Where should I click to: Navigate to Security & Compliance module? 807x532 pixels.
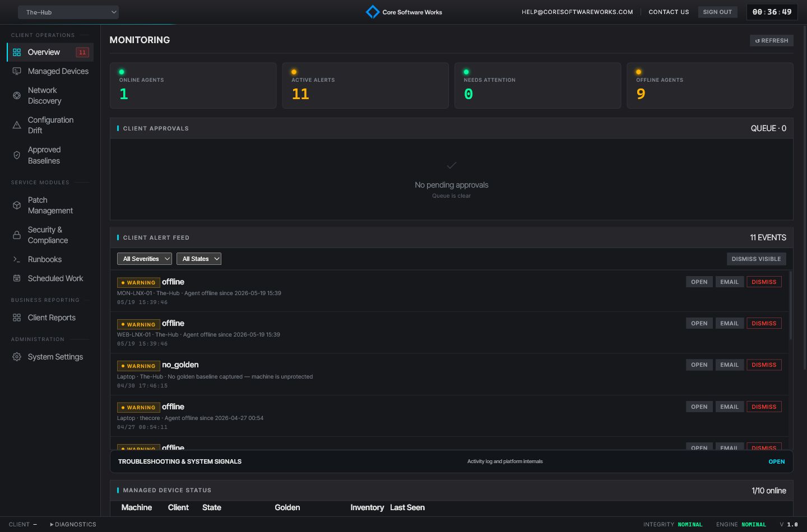[50, 235]
